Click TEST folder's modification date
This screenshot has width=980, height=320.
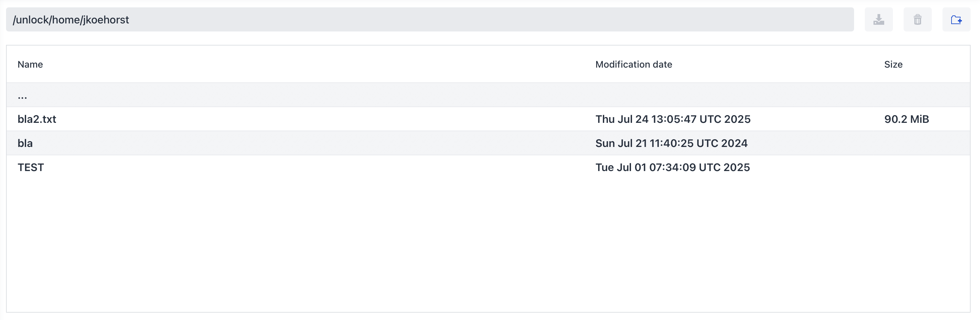point(672,167)
